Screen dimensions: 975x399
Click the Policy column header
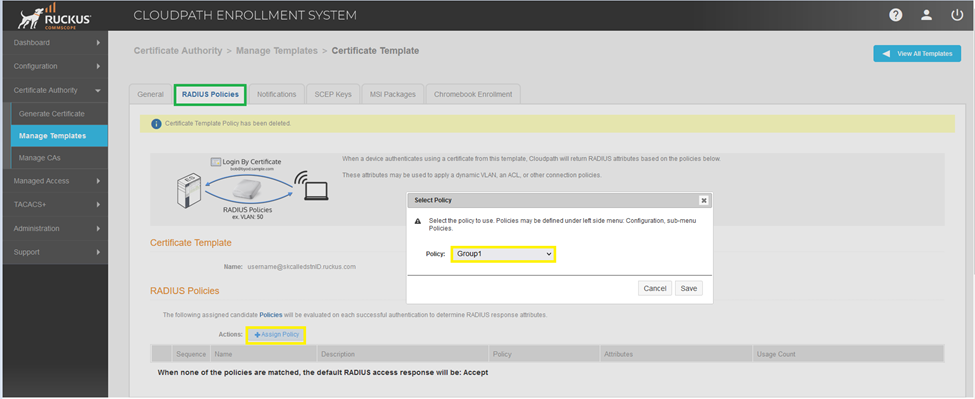[x=545, y=354]
